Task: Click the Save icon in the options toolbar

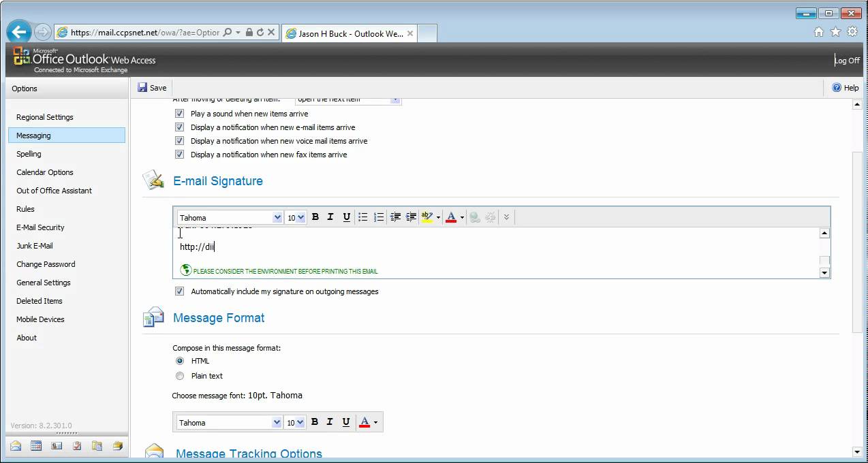Action: point(142,88)
